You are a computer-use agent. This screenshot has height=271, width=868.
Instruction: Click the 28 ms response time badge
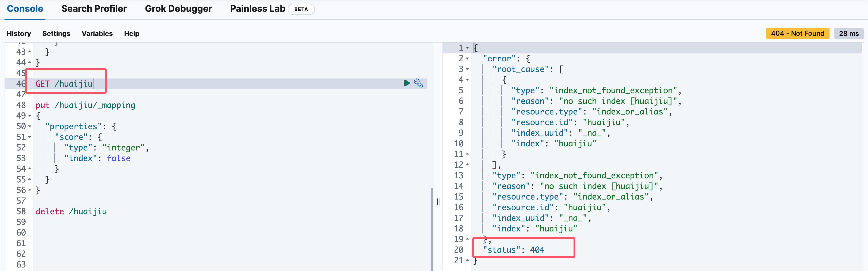(x=849, y=33)
